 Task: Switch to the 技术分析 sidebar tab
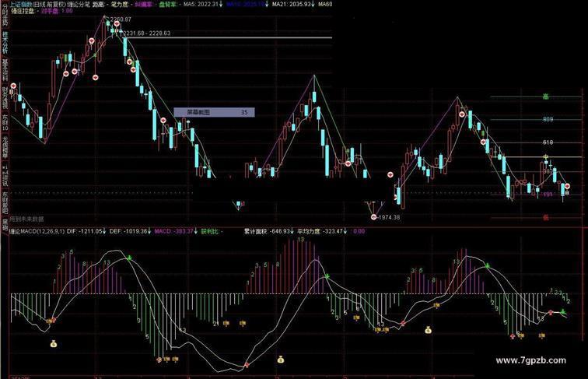click(x=5, y=42)
